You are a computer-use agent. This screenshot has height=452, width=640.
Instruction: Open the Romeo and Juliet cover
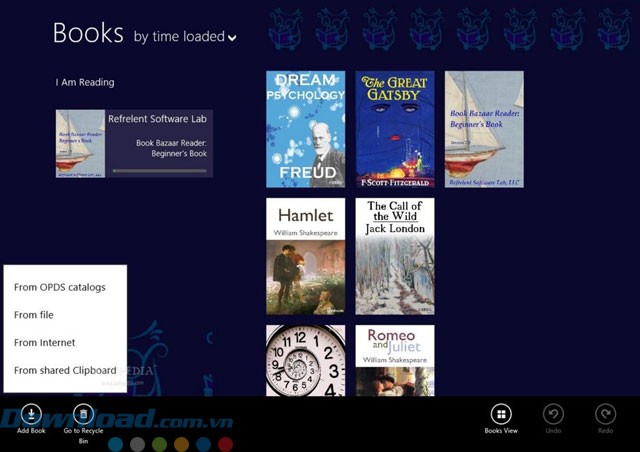(395, 361)
